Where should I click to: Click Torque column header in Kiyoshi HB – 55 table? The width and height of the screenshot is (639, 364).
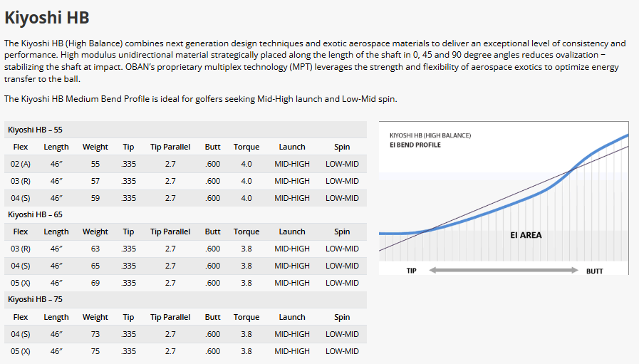[246, 147]
